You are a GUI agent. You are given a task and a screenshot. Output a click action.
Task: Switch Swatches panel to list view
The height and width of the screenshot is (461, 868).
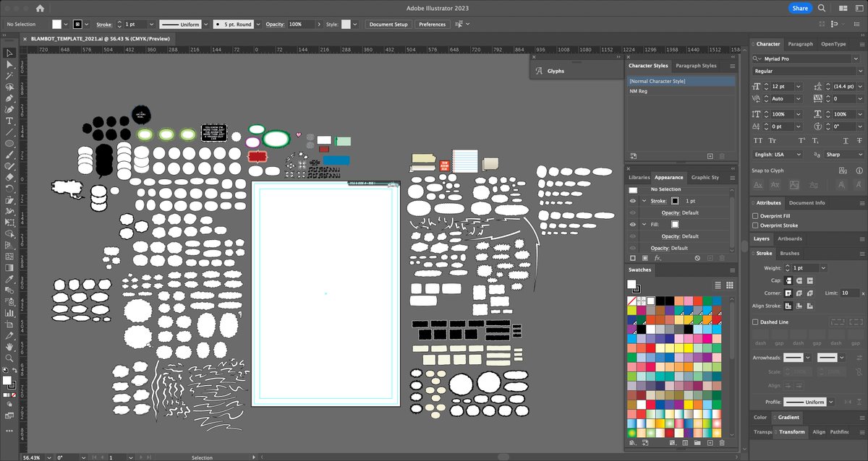click(x=718, y=285)
